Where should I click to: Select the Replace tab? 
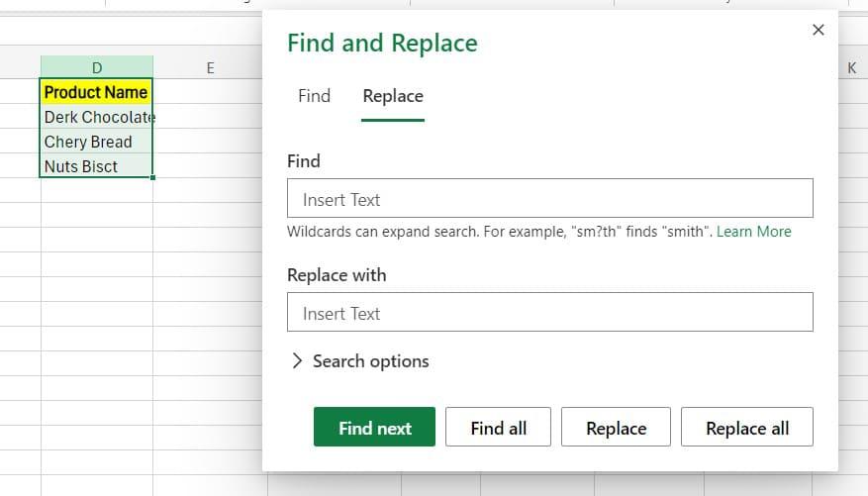click(x=393, y=96)
